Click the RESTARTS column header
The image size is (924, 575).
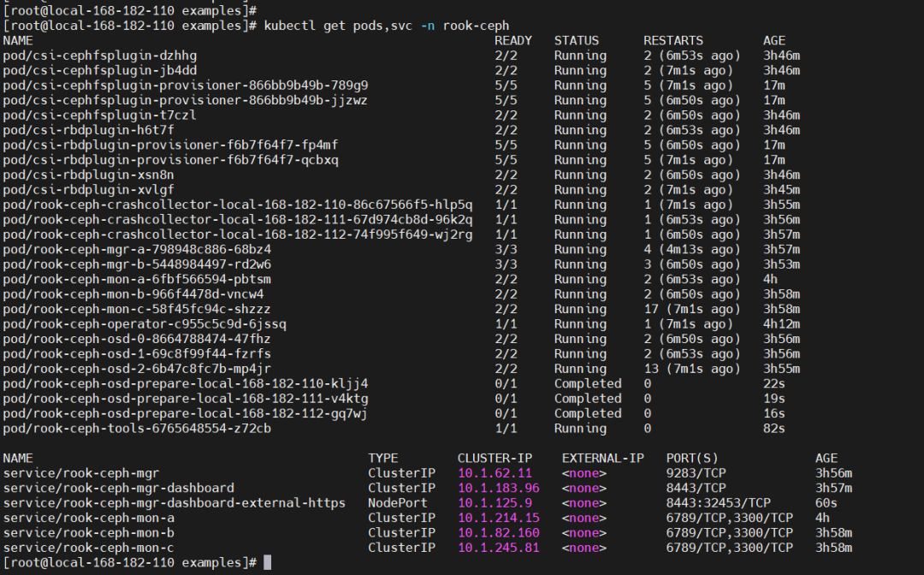point(673,41)
